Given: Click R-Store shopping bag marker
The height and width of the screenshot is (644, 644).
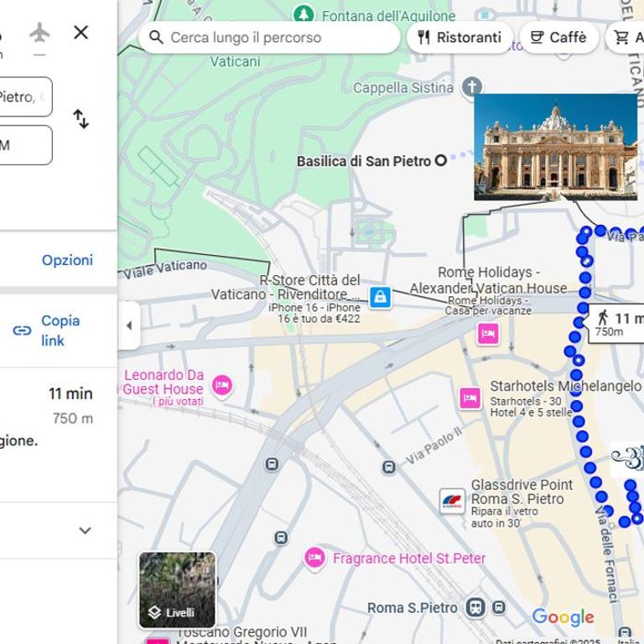Looking at the screenshot, I should pyautogui.click(x=380, y=297).
